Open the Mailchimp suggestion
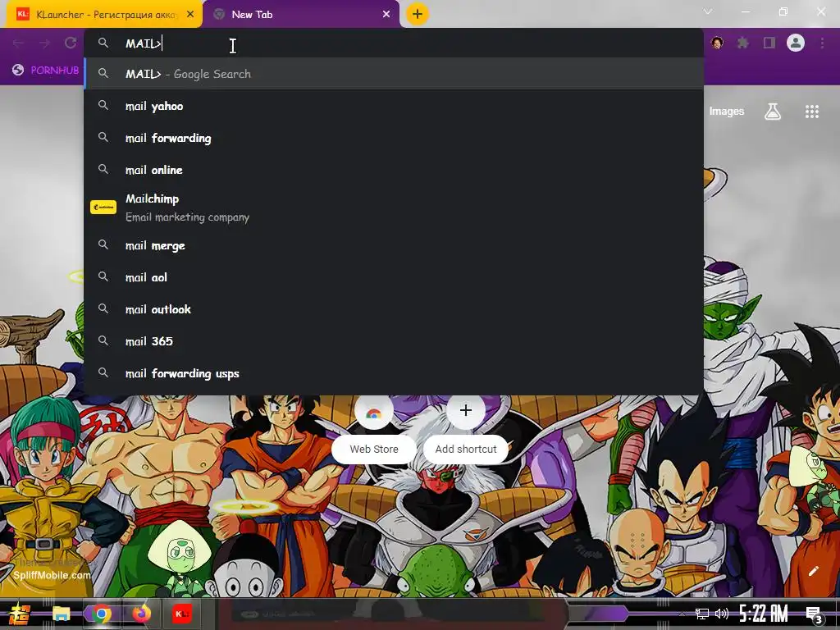 click(x=394, y=208)
